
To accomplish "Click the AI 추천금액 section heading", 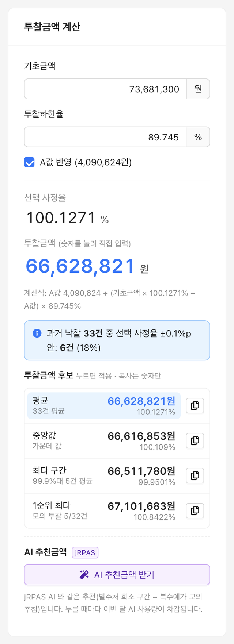I will tap(45, 552).
